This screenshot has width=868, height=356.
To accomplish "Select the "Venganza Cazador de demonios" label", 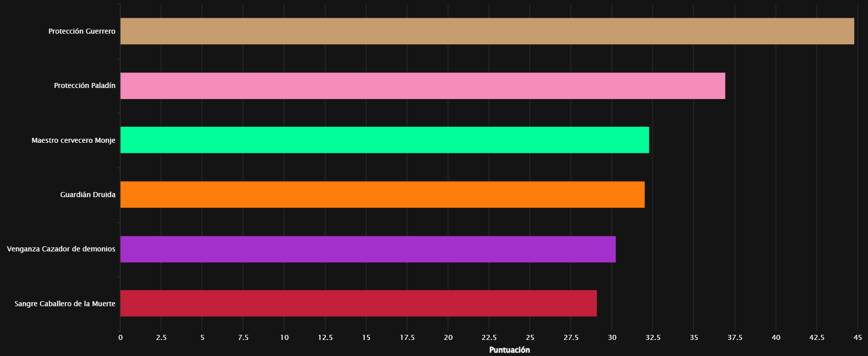I will [x=61, y=249].
